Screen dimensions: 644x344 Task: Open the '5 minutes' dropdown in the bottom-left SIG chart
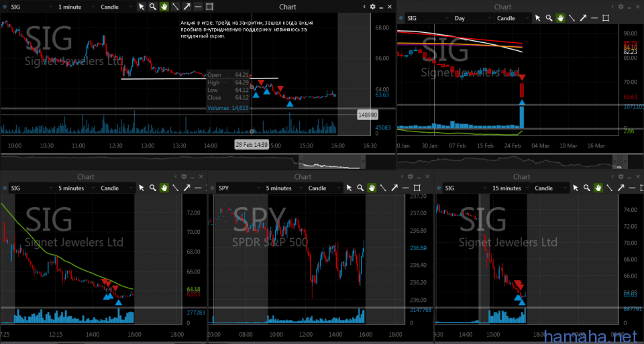(76, 188)
